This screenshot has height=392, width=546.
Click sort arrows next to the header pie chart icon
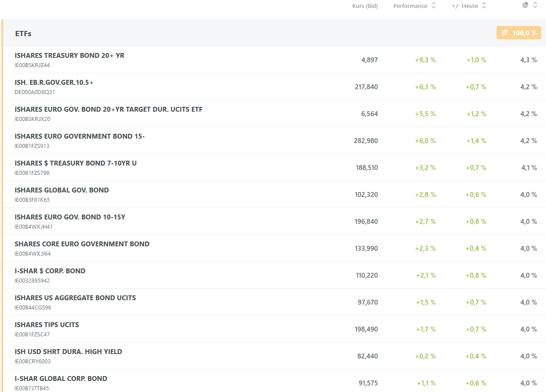pyautogui.click(x=535, y=5)
